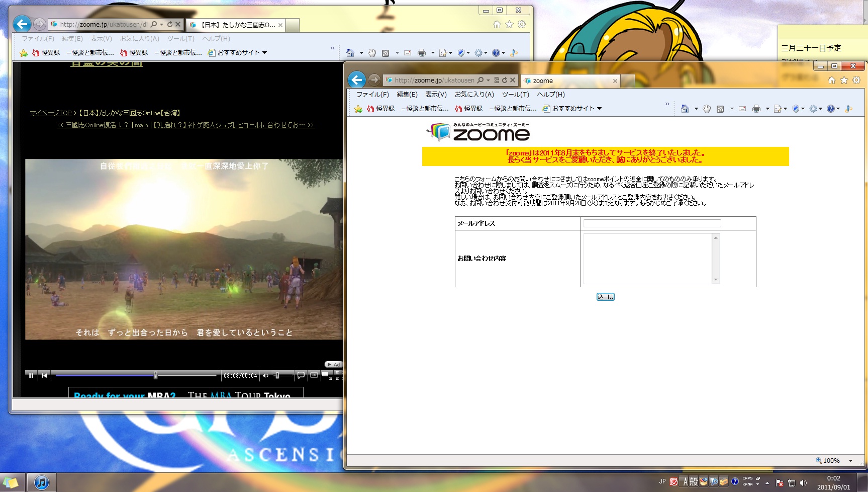
Task: Click the メールアドレス input field
Action: [x=652, y=223]
